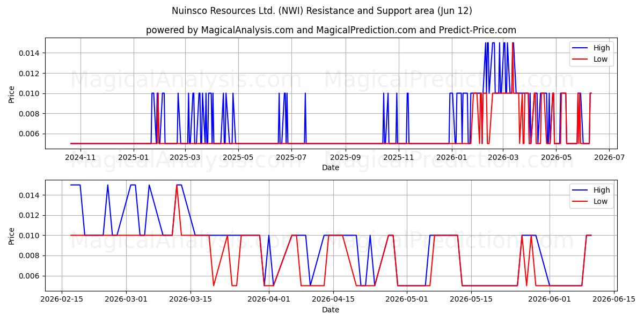The width and height of the screenshot is (644, 322).
Task: Click '2026-06-01' x-axis label on bottom chart
Action: click(550, 299)
